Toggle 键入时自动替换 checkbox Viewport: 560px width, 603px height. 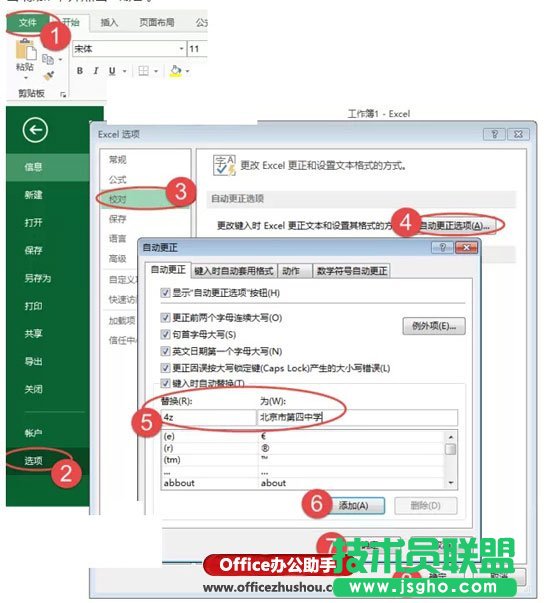coord(165,383)
